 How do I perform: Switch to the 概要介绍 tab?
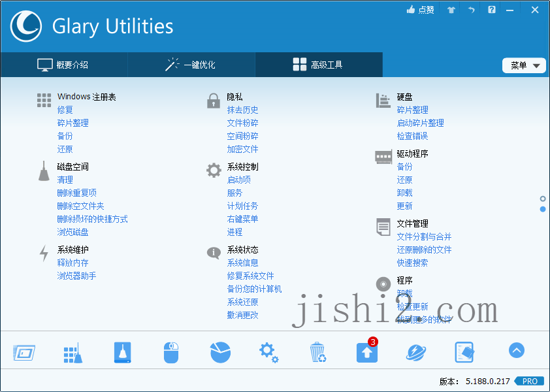(x=64, y=65)
